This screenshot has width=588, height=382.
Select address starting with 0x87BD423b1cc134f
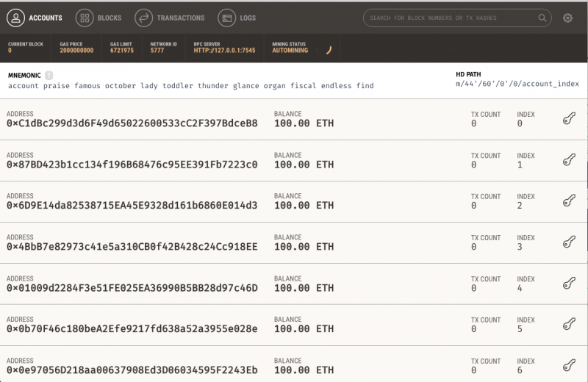pos(132,165)
